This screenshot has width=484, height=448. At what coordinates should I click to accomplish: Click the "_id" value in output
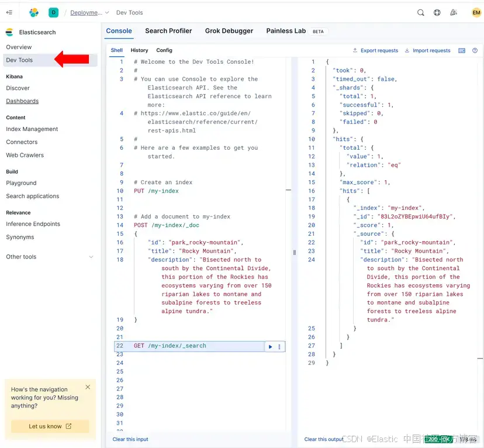[416, 216]
